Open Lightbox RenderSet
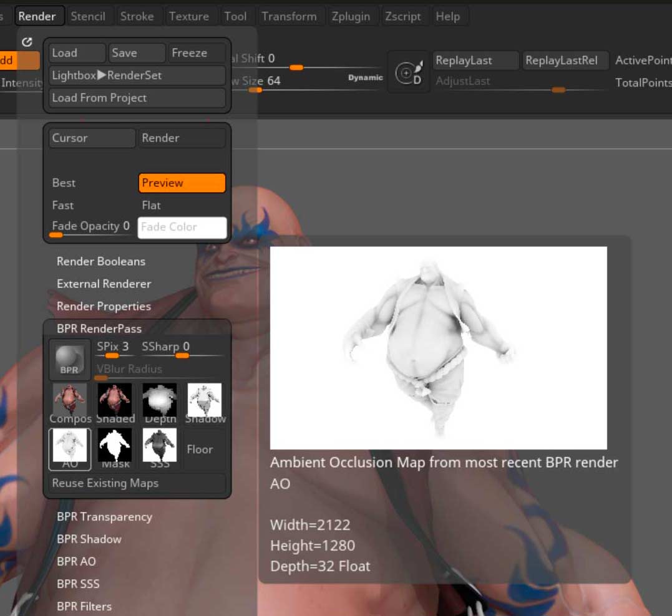 (137, 75)
